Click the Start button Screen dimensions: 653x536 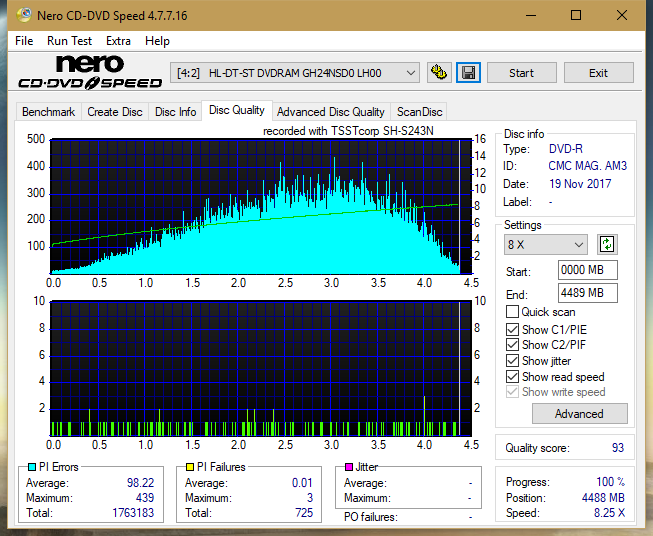click(x=521, y=73)
